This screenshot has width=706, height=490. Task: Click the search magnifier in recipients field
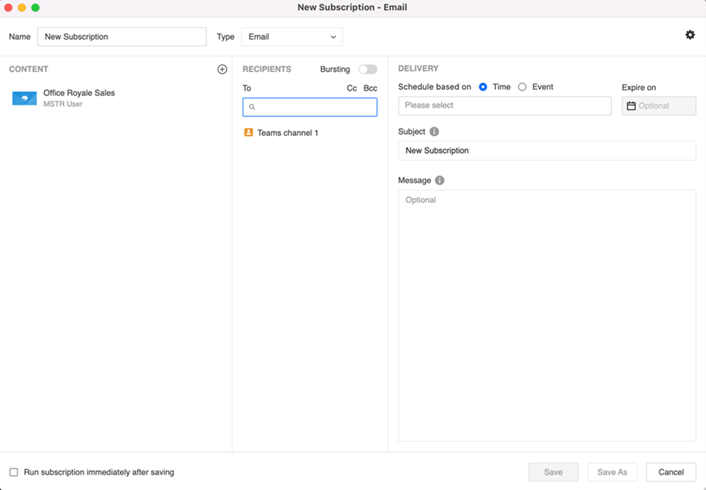(253, 107)
